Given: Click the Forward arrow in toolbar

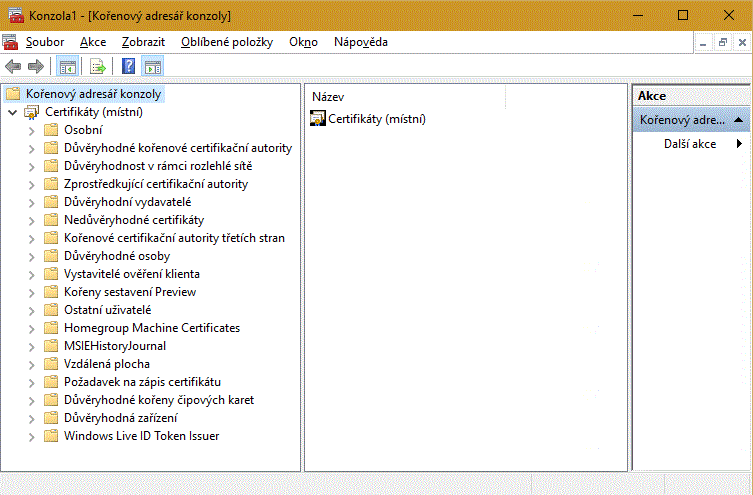Looking at the screenshot, I should (x=36, y=67).
